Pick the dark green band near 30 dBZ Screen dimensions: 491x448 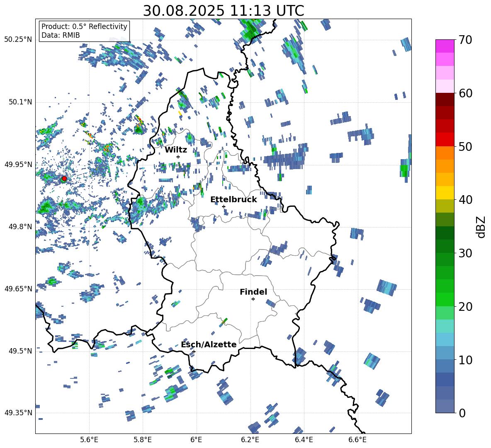[445, 246]
